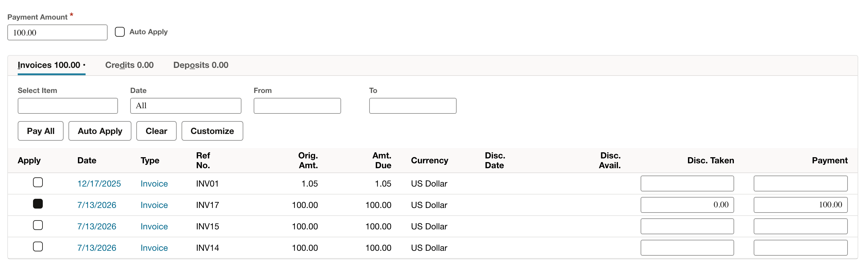Open the Deposits 0.00 tab
Viewport: 868px width, 263px height.
[x=201, y=65]
